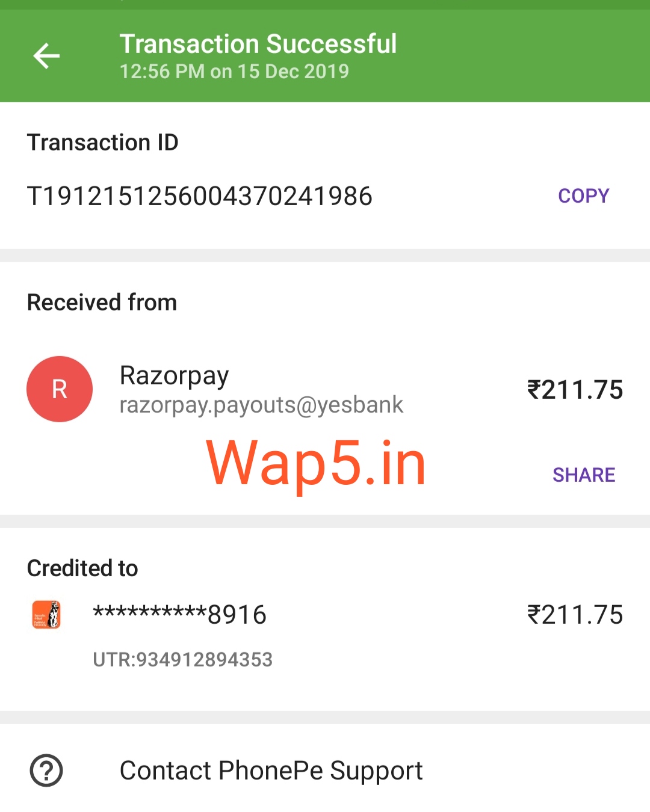
Task: Tap the Received from section heading
Action: tap(102, 303)
